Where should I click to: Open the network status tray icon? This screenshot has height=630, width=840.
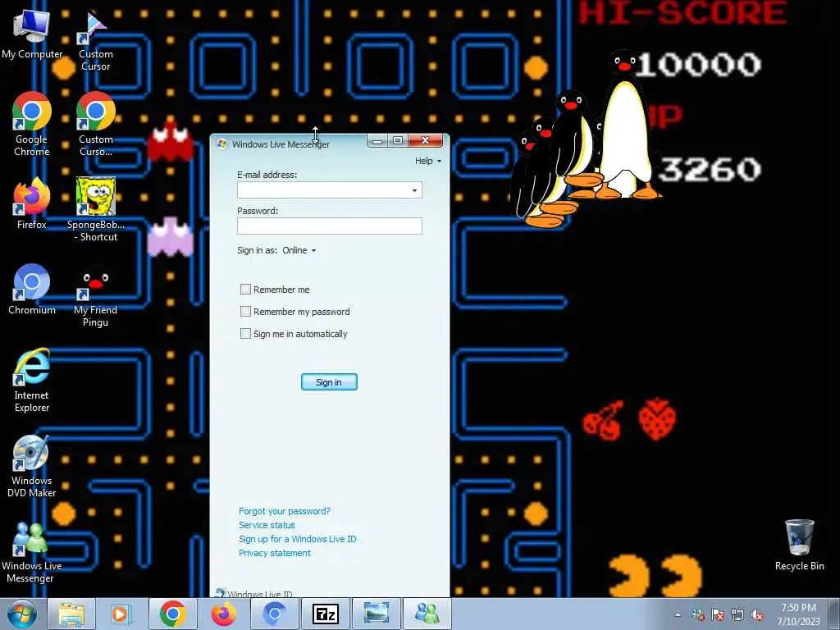click(737, 614)
